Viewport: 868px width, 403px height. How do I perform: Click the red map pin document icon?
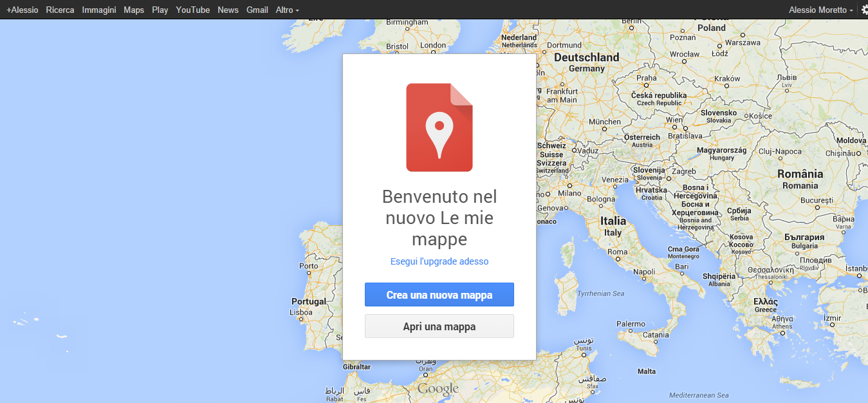tap(439, 127)
